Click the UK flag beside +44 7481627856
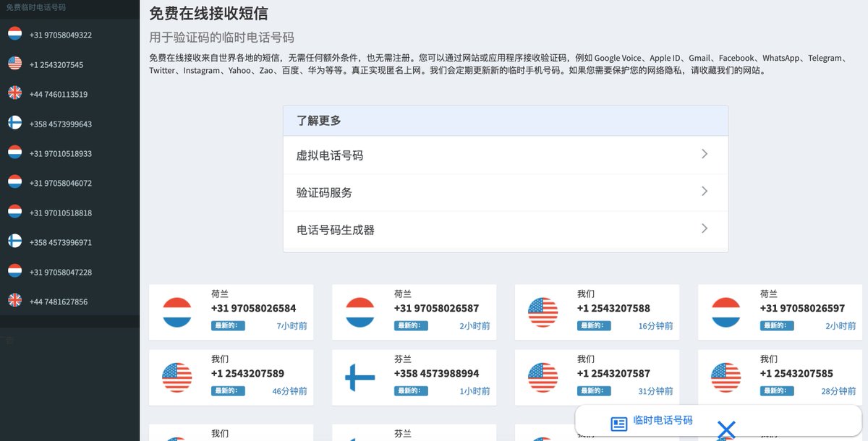Image resolution: width=868 pixels, height=441 pixels. click(x=14, y=301)
